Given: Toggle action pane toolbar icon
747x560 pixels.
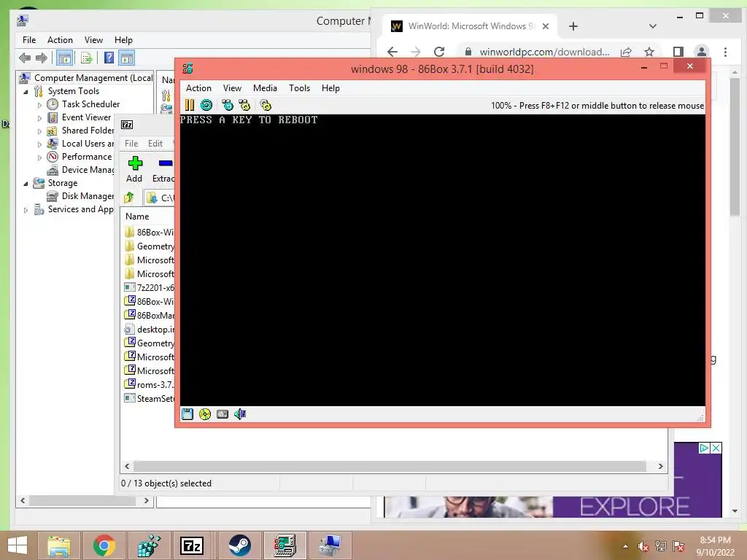Looking at the screenshot, I should point(127,58).
